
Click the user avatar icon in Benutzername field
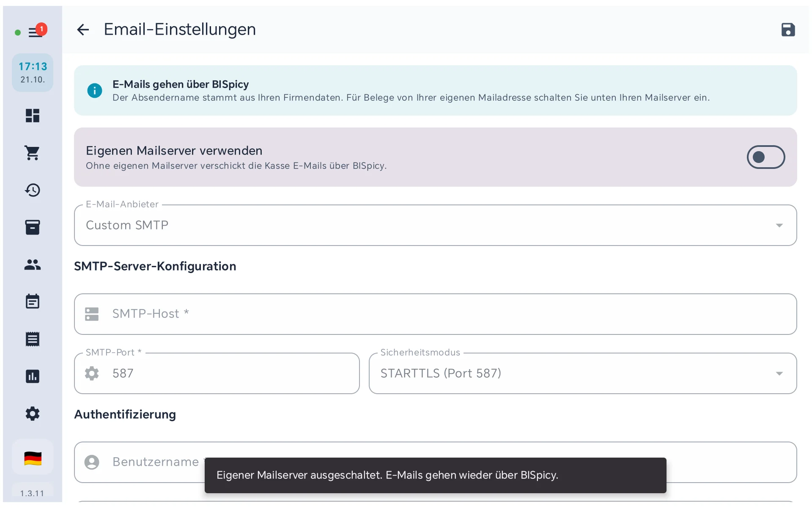(x=92, y=462)
